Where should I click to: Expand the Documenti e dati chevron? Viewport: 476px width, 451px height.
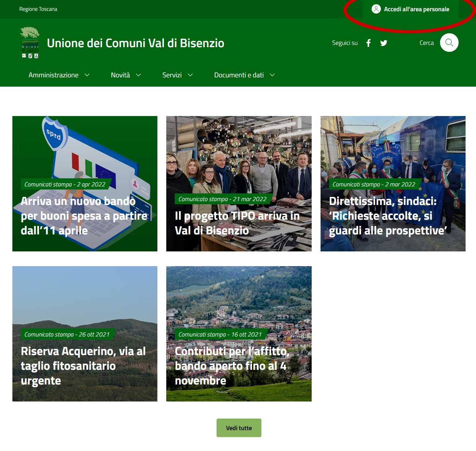[x=272, y=75]
